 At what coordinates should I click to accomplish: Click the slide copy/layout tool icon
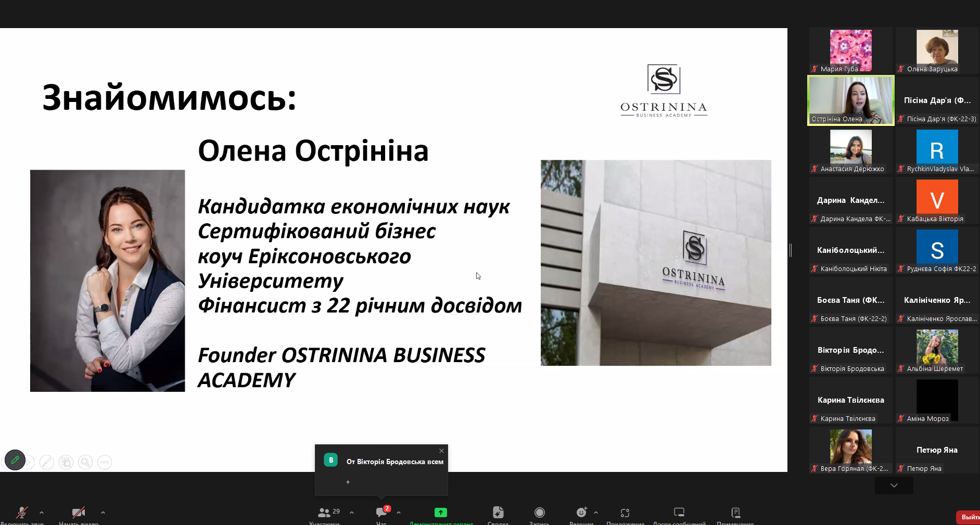[x=66, y=462]
